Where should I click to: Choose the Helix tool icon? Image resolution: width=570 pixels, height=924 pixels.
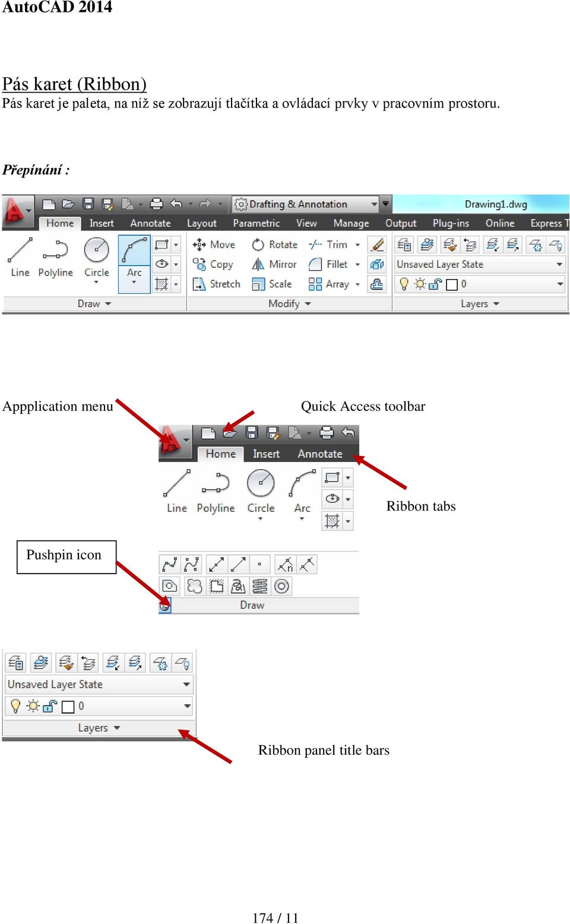(x=260, y=587)
